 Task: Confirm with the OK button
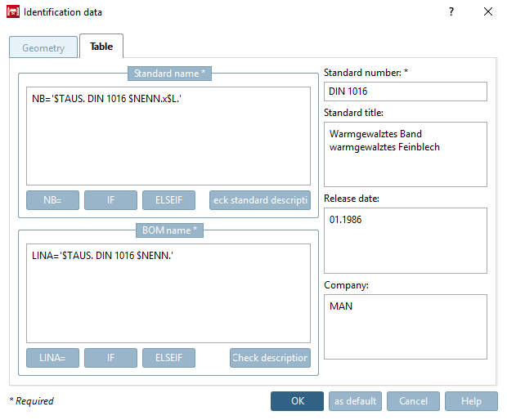[297, 401]
